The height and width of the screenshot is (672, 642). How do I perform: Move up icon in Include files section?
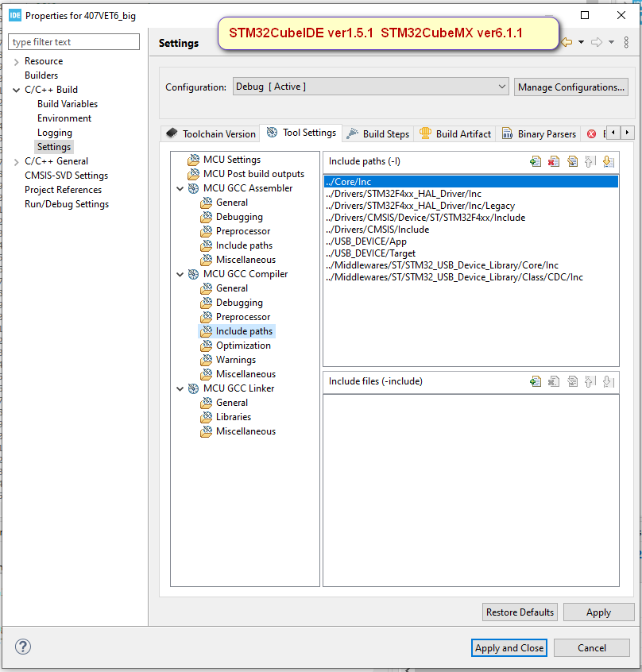coord(590,381)
